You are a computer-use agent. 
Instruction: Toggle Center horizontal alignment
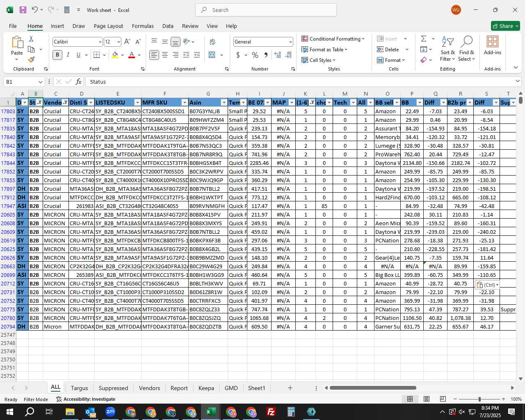(x=165, y=55)
